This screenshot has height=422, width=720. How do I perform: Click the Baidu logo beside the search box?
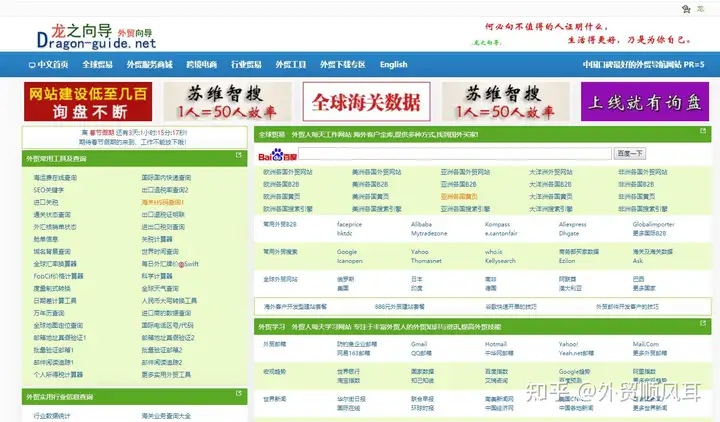[277, 155]
